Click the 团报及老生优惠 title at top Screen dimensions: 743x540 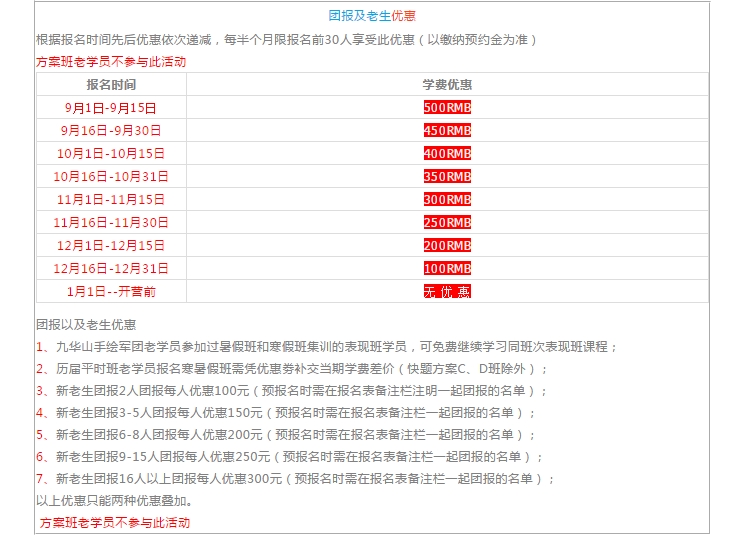pyautogui.click(x=372, y=16)
